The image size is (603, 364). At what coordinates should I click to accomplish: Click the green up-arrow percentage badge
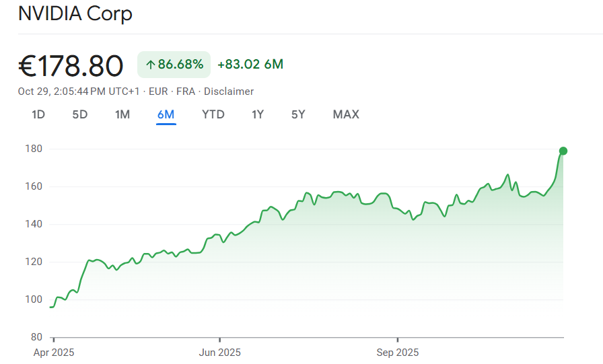tap(174, 65)
